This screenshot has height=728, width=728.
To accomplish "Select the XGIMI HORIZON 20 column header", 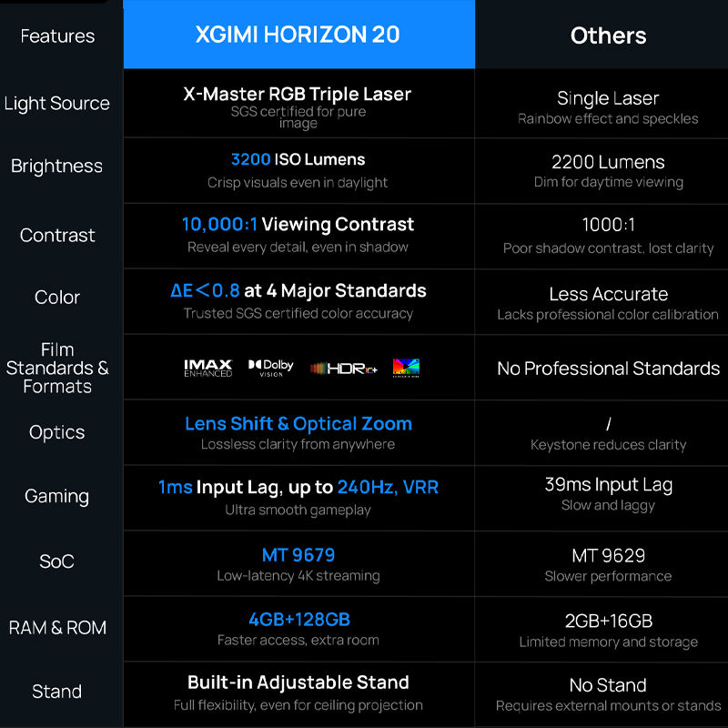I will (x=299, y=35).
